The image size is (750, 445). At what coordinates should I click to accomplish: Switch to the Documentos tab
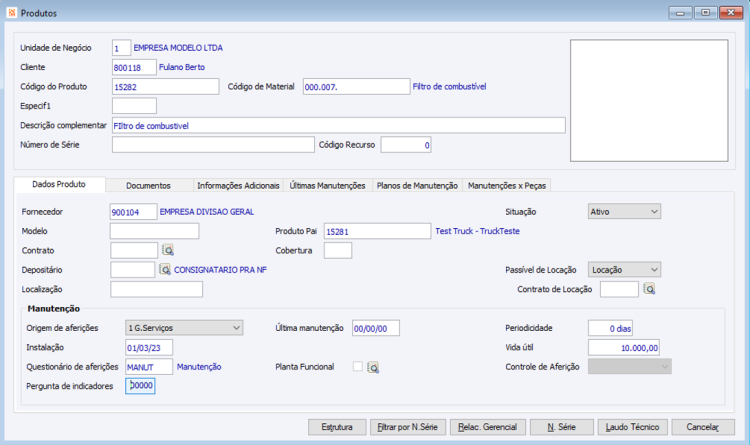tap(148, 186)
